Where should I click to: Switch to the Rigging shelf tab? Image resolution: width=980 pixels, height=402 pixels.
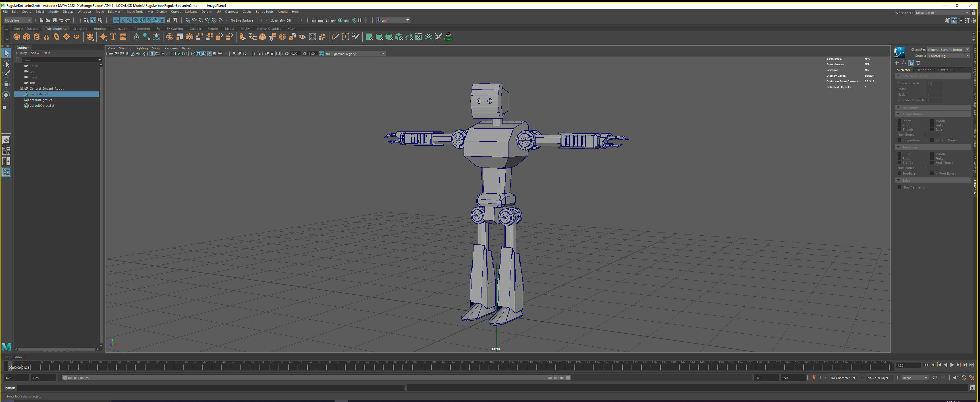click(100, 28)
